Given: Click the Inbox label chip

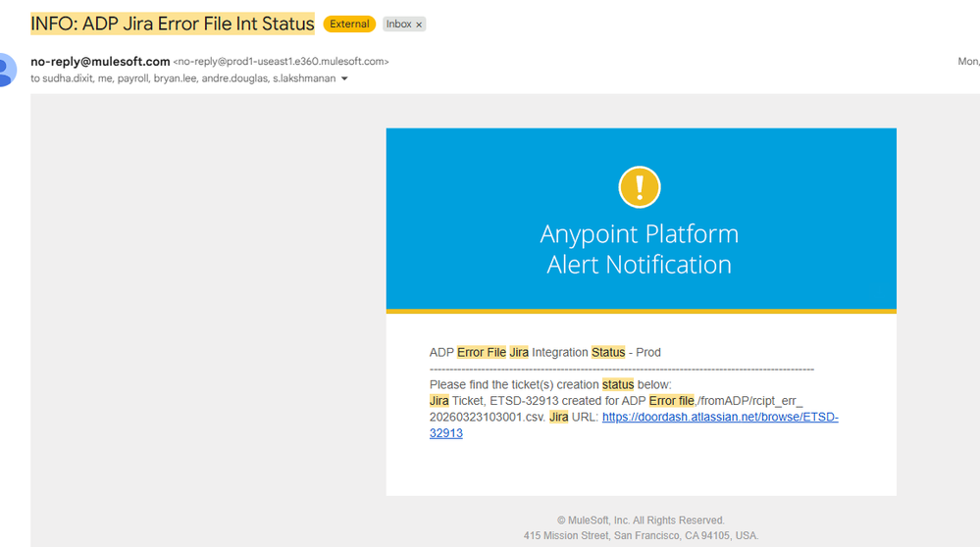Looking at the screenshot, I should (398, 24).
